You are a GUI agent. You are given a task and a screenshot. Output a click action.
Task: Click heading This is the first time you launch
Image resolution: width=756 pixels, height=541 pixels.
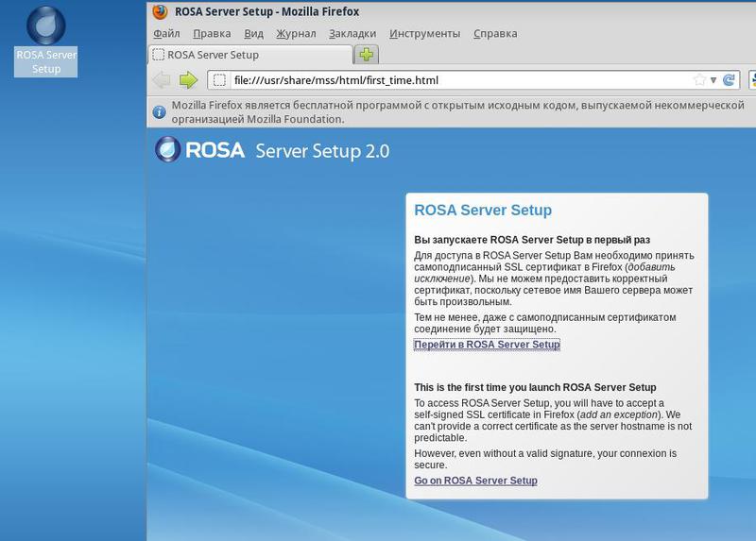535,387
